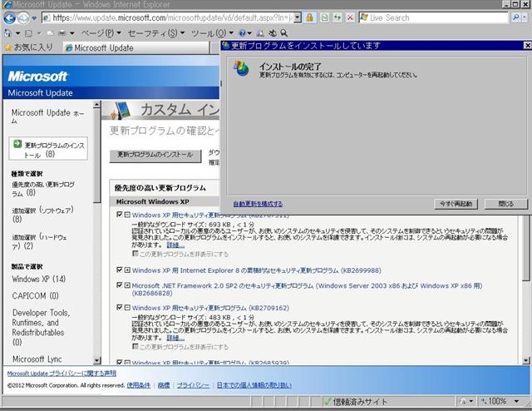
Task: Collapse details of KB2709162 update
Action: click(127, 307)
